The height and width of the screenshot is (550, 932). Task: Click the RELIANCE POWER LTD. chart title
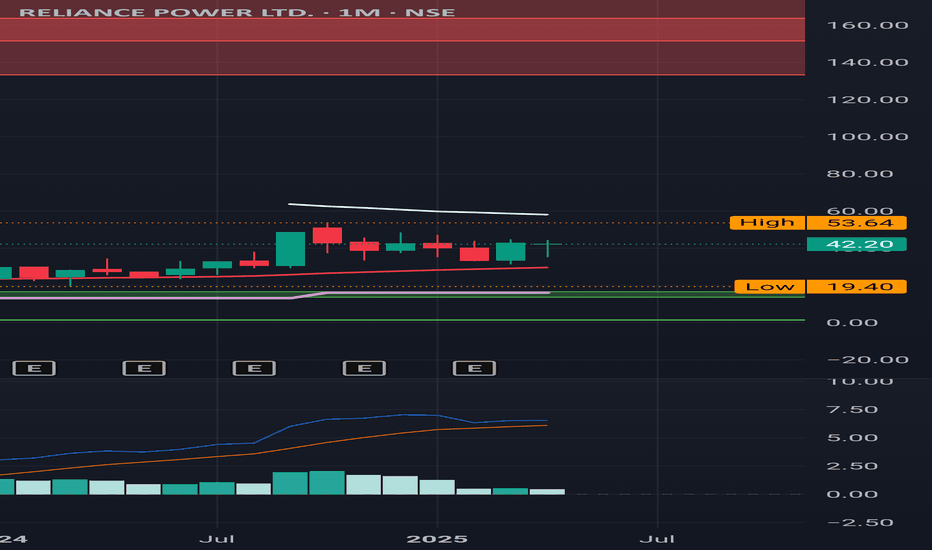coord(237,12)
